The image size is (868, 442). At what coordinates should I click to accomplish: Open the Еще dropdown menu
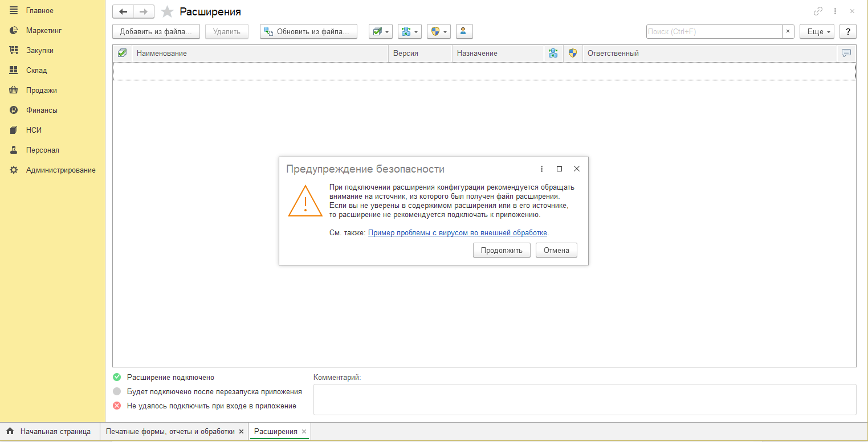click(x=817, y=32)
